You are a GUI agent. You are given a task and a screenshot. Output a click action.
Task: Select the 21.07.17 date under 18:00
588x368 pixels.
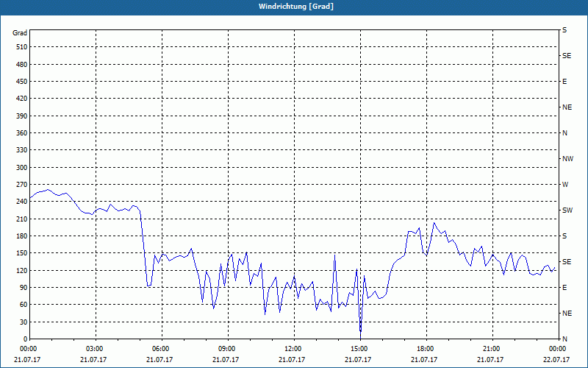point(424,360)
